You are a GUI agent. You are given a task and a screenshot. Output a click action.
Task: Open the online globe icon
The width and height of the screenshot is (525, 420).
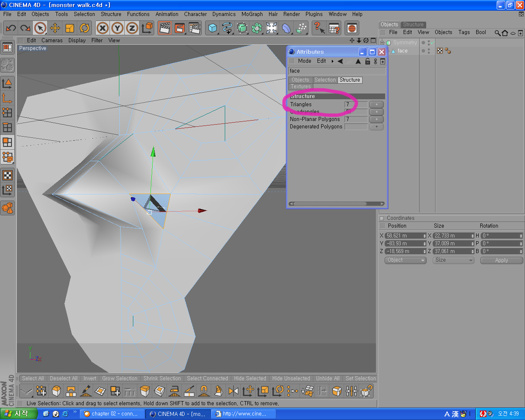(x=352, y=28)
